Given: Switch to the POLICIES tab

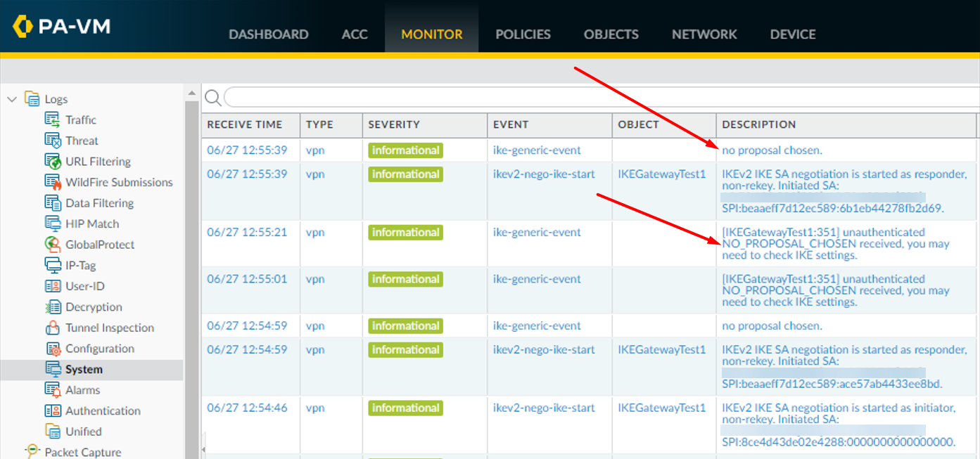Looking at the screenshot, I should click(x=523, y=34).
